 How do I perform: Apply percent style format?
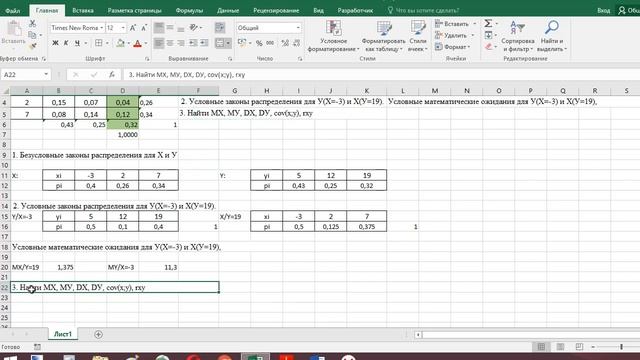click(259, 43)
